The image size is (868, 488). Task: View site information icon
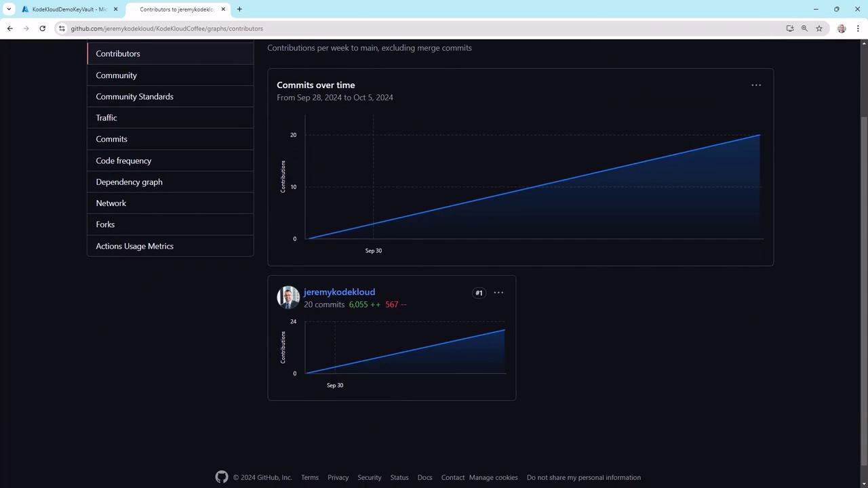(x=62, y=28)
